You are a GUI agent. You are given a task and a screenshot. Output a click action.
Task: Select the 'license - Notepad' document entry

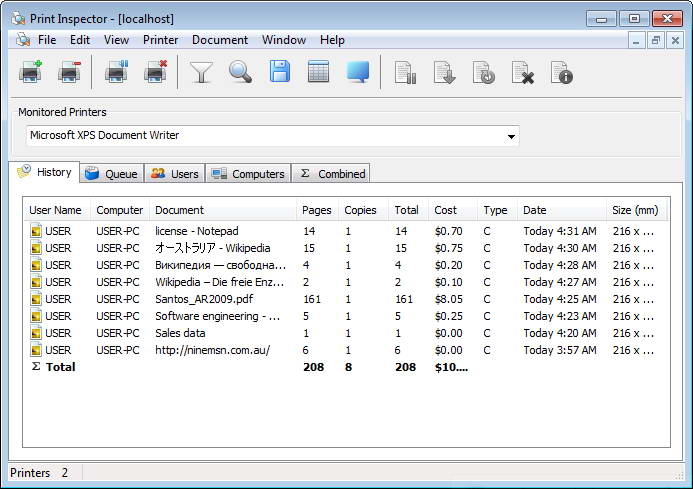(196, 231)
